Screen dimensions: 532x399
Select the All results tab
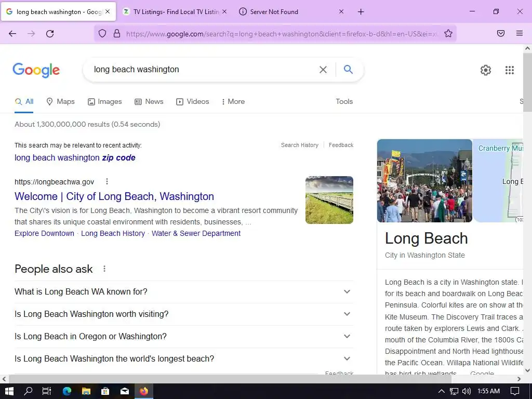pyautogui.click(x=24, y=101)
